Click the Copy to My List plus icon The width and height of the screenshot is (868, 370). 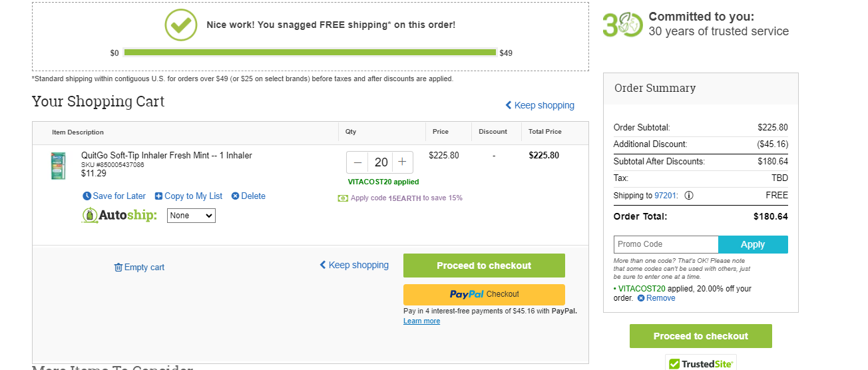pyautogui.click(x=158, y=196)
